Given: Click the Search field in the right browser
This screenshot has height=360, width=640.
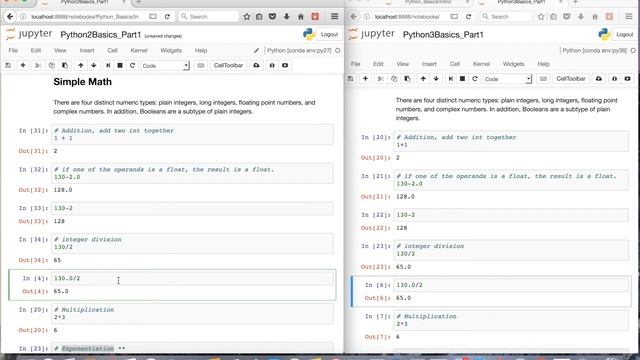Looking at the screenshot, I should pos(506,17).
